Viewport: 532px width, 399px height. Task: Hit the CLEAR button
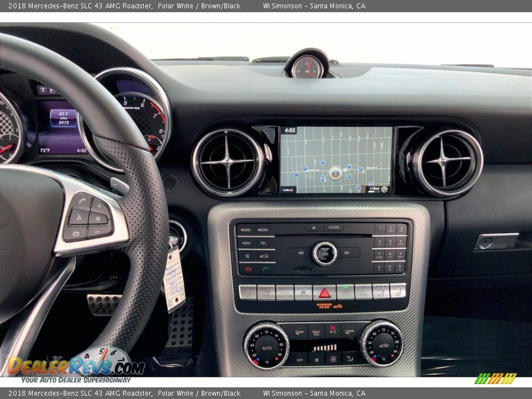point(334,227)
